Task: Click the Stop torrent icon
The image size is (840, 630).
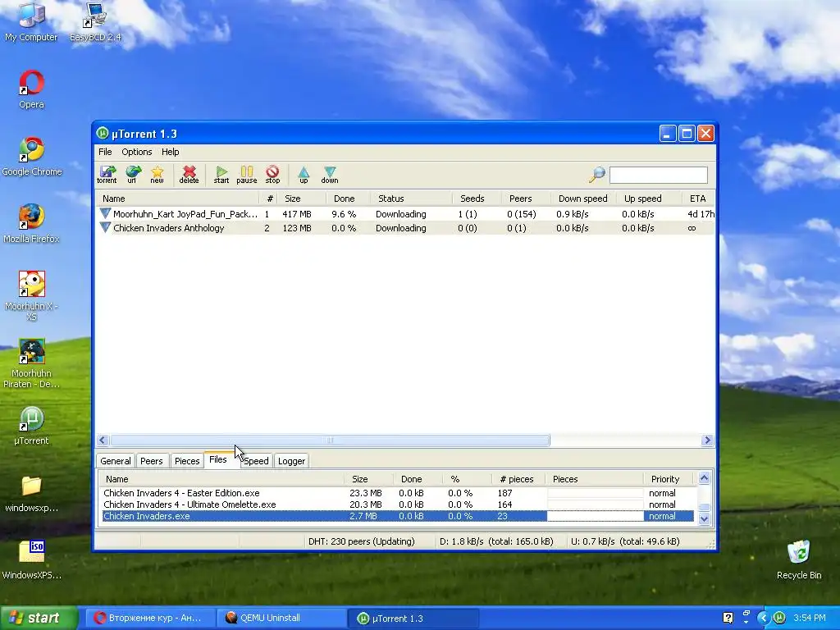Action: (272, 175)
